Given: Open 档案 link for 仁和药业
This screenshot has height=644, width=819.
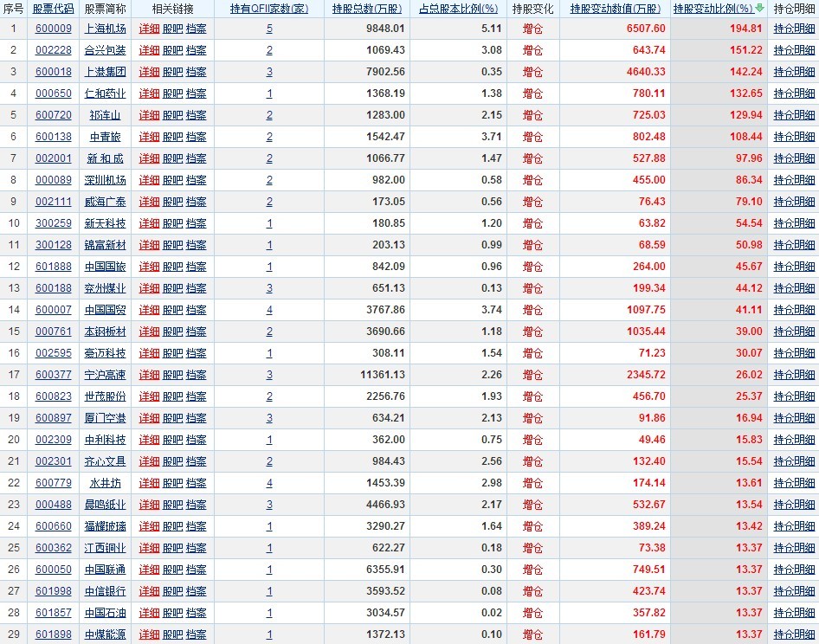Looking at the screenshot, I should pos(197,93).
